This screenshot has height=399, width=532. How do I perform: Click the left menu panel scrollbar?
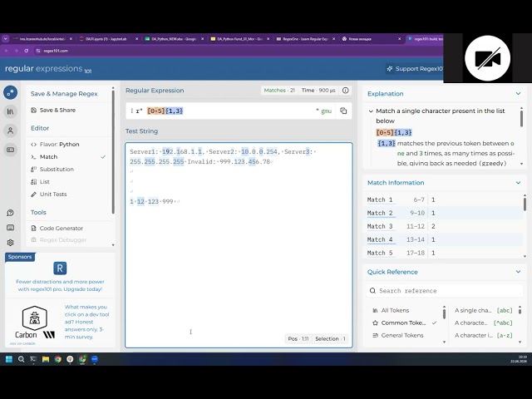coord(113,153)
